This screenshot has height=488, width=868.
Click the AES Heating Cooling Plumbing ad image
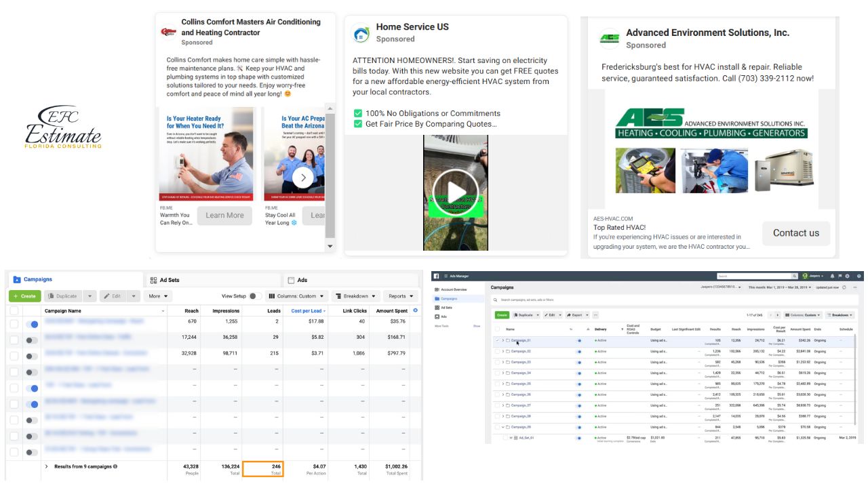(711, 149)
